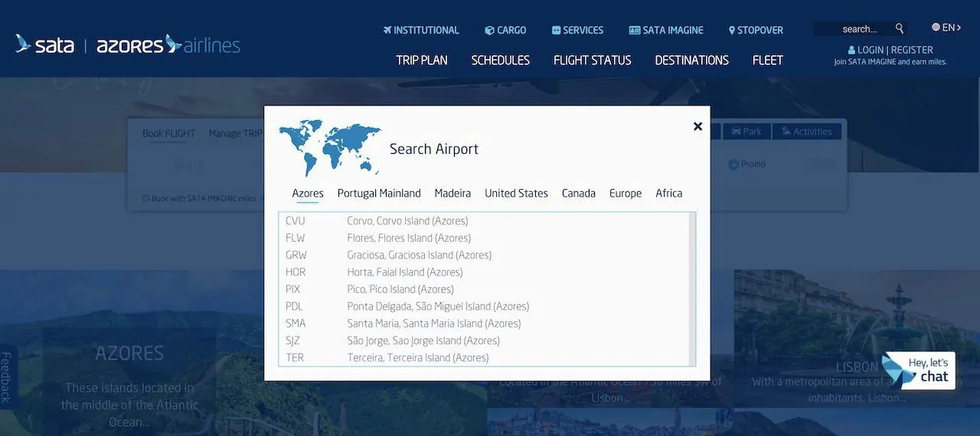The height and width of the screenshot is (436, 980).
Task: Click the Manage TRIP tab
Action: (x=235, y=134)
